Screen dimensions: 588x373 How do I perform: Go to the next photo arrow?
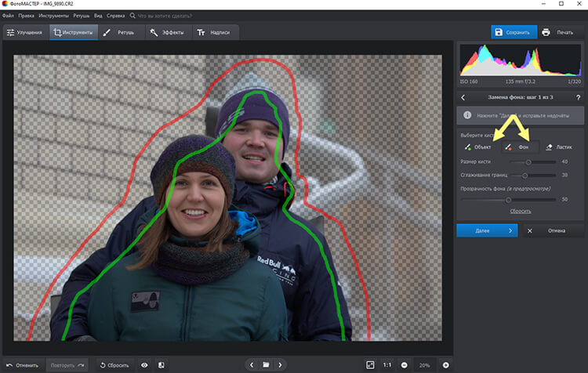[x=281, y=365]
